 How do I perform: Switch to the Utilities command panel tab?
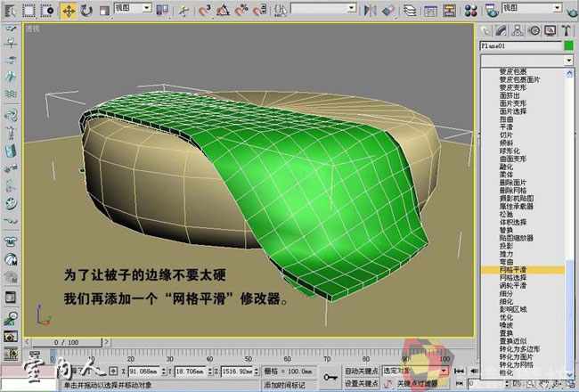click(x=567, y=30)
